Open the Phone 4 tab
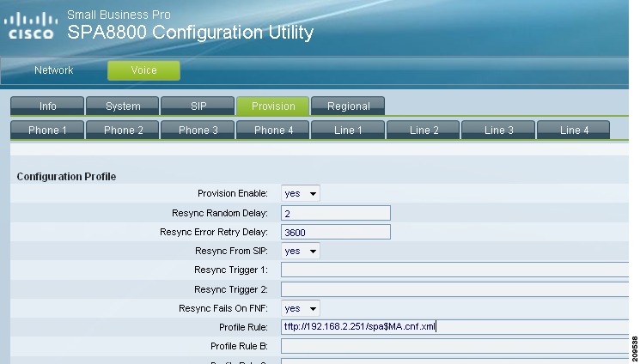Image resolution: width=640 pixels, height=364 pixels. pyautogui.click(x=273, y=130)
